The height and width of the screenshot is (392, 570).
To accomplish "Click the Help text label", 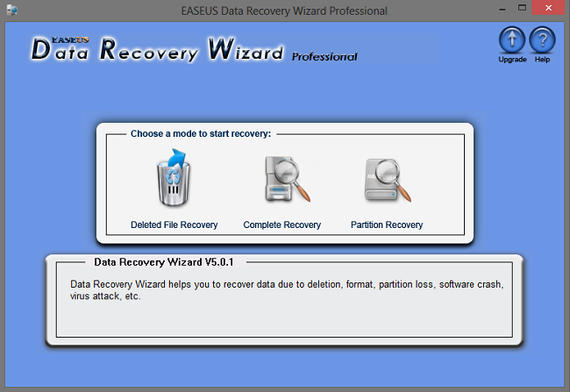I will (x=542, y=60).
